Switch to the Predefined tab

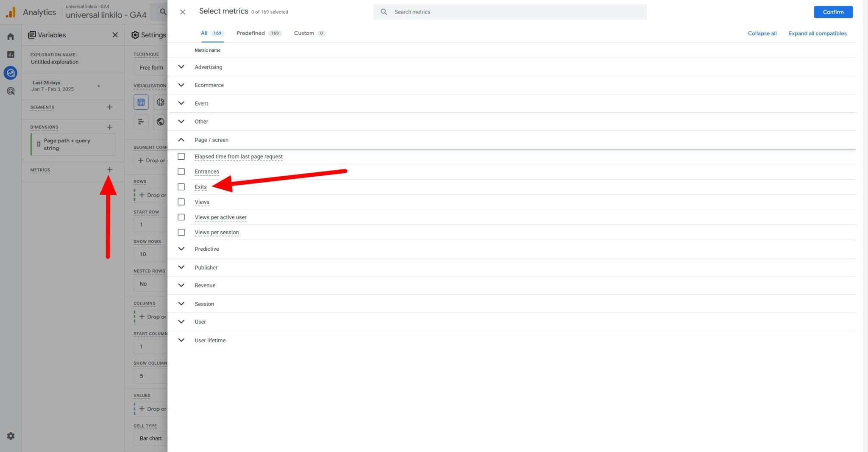(x=250, y=33)
